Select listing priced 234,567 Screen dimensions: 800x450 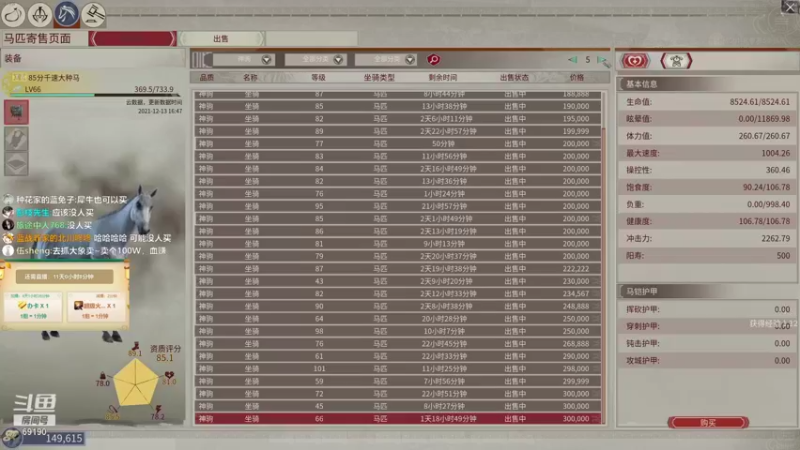(398, 294)
